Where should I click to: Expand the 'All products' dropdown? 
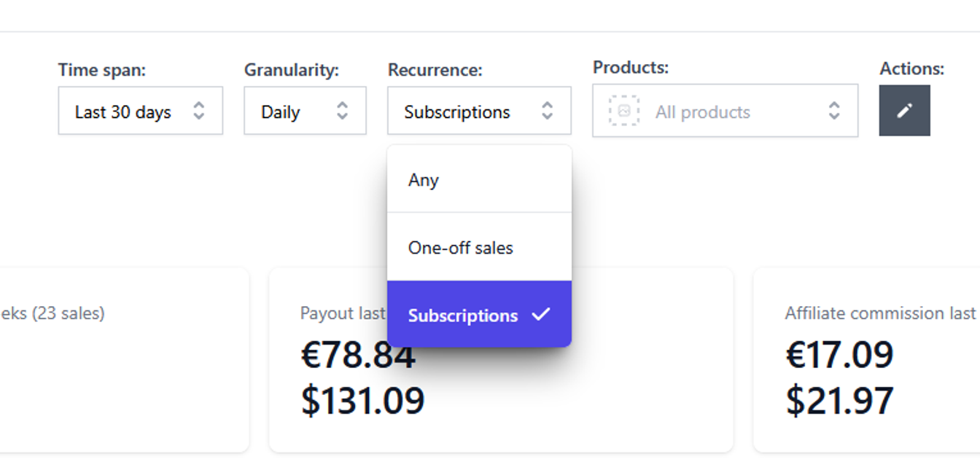(725, 111)
